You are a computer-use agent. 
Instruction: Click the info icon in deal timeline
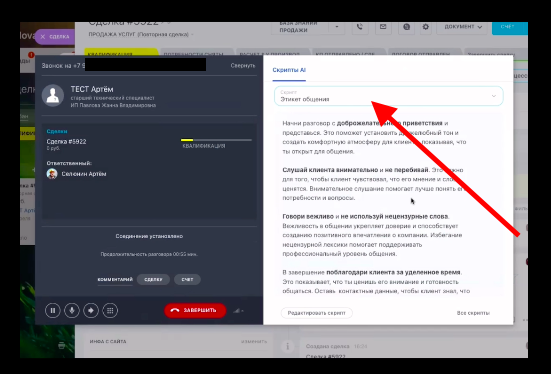[x=287, y=347]
